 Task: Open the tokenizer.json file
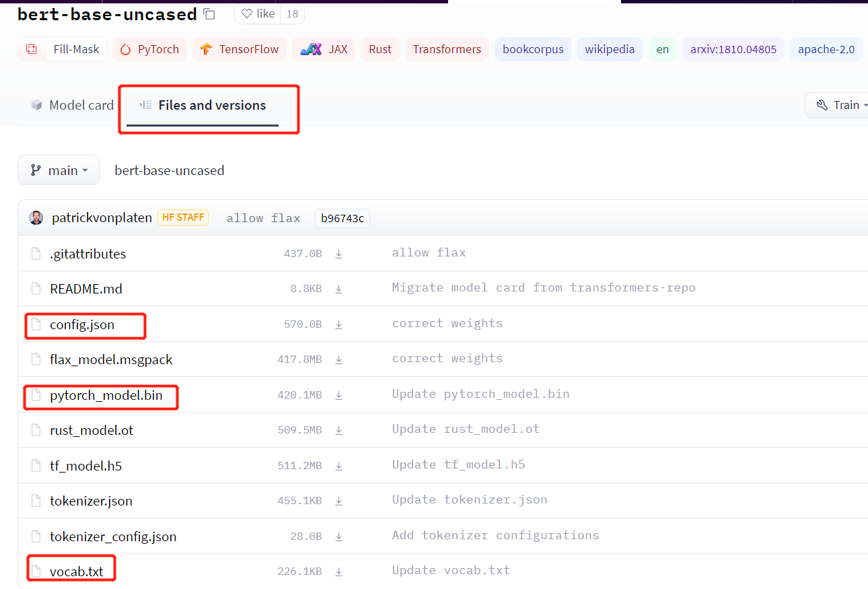point(91,501)
